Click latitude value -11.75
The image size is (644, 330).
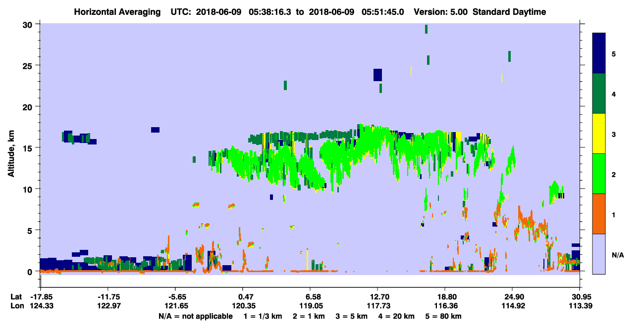click(108, 297)
